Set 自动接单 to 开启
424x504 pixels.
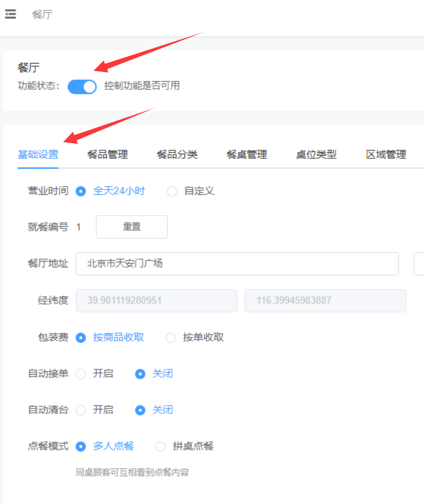(95, 374)
